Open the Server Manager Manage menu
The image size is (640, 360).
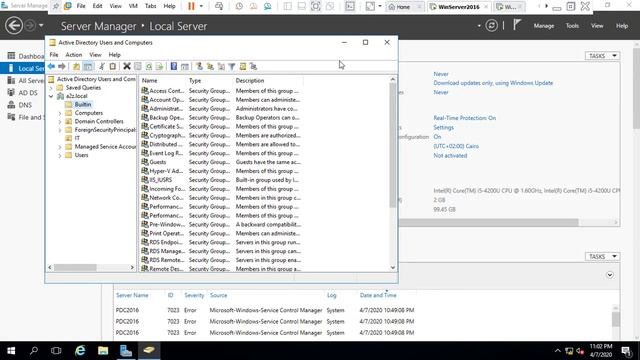[x=544, y=26]
